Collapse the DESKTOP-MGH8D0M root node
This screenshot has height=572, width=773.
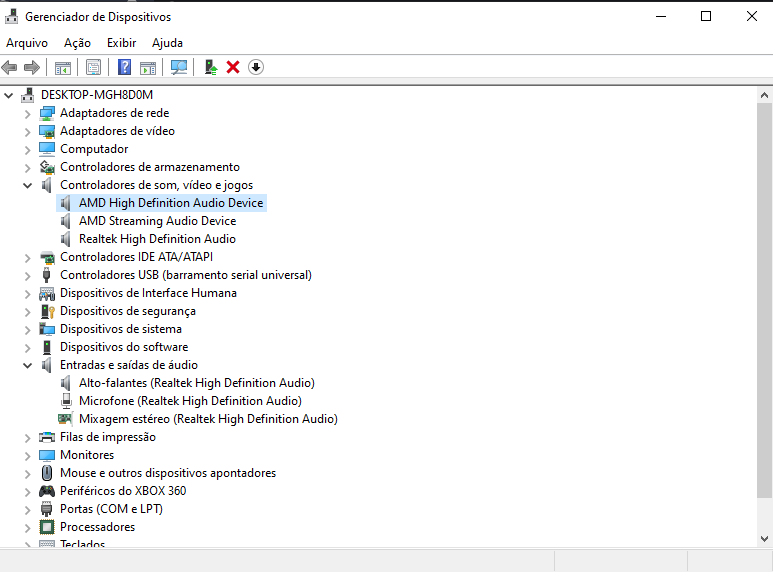tap(9, 95)
